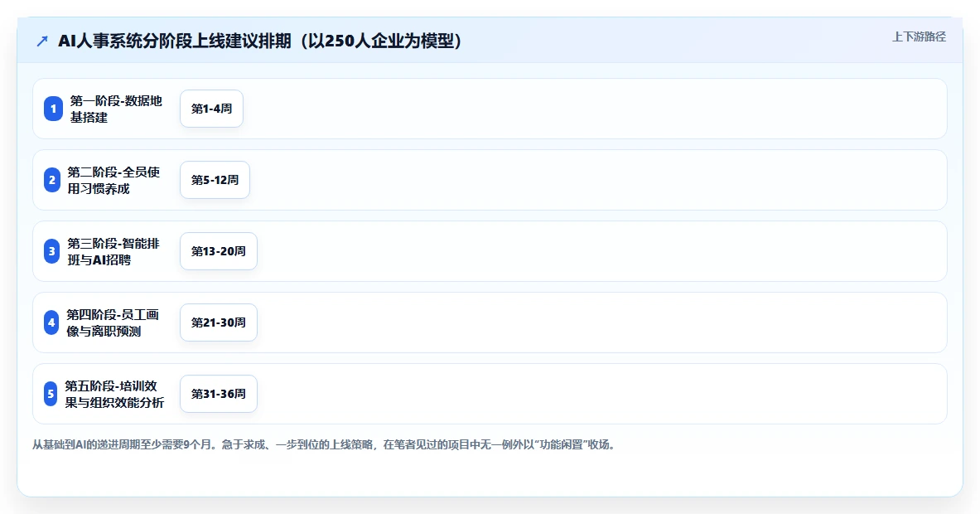The width and height of the screenshot is (980, 514).
Task: Click the 第二阶段-全员使用习惯养成 label
Action: [x=113, y=180]
